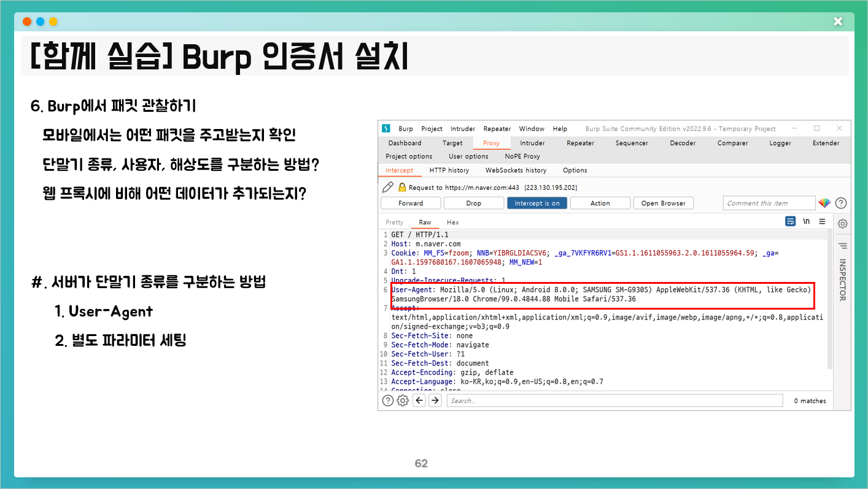
Task: Open the Proxy Options sub-tab
Action: [575, 170]
